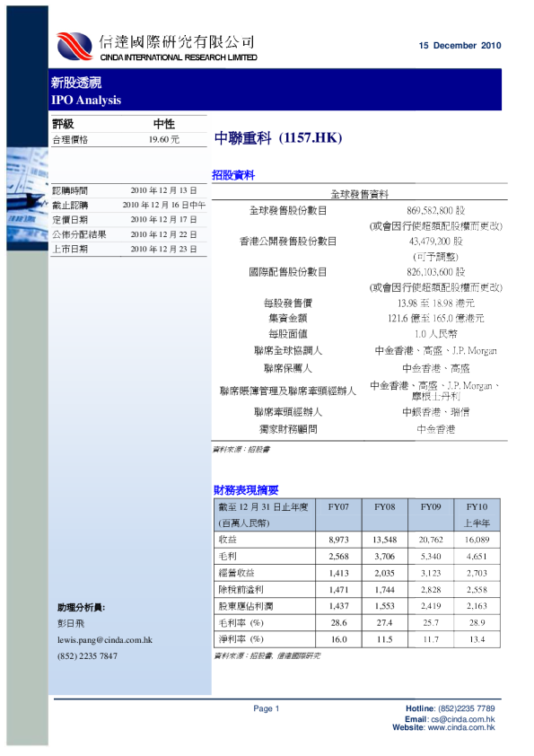534x756 pixels.
Task: Click the source note 資料來源：招股書、信達國際研究
Action: point(267,655)
